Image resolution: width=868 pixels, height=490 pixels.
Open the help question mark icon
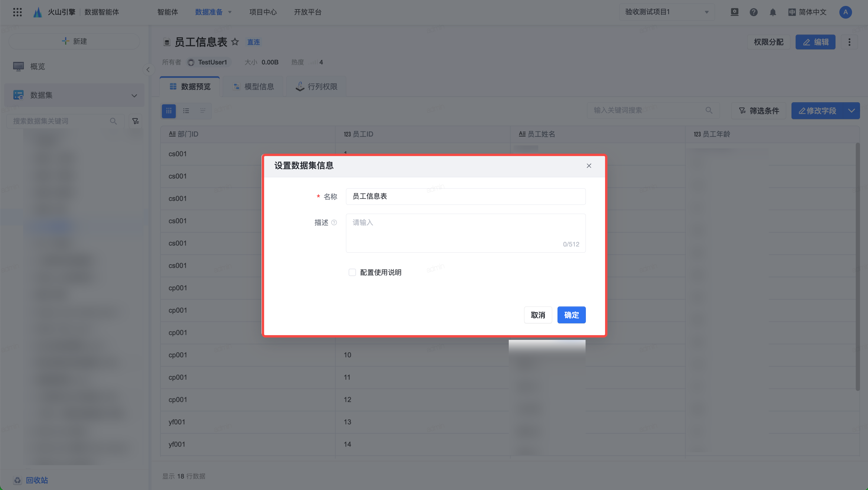(753, 12)
